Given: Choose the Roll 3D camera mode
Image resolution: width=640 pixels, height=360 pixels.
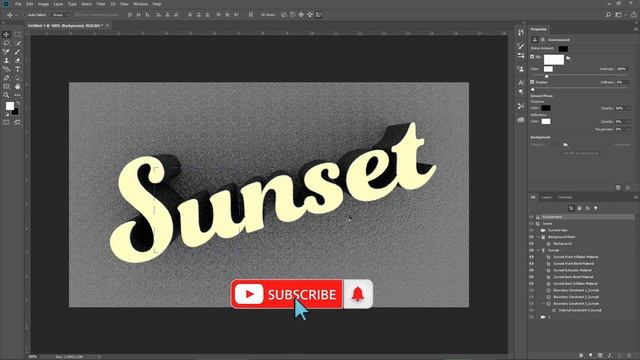Looking at the screenshot, I should pos(293,15).
